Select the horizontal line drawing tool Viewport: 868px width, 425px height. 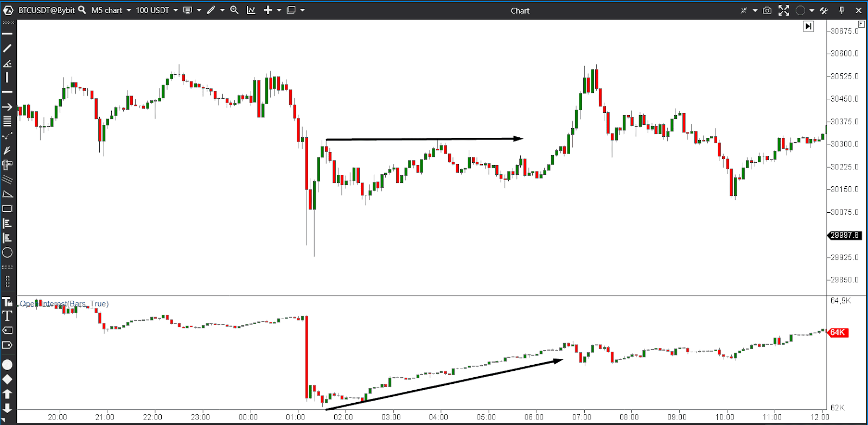7,34
